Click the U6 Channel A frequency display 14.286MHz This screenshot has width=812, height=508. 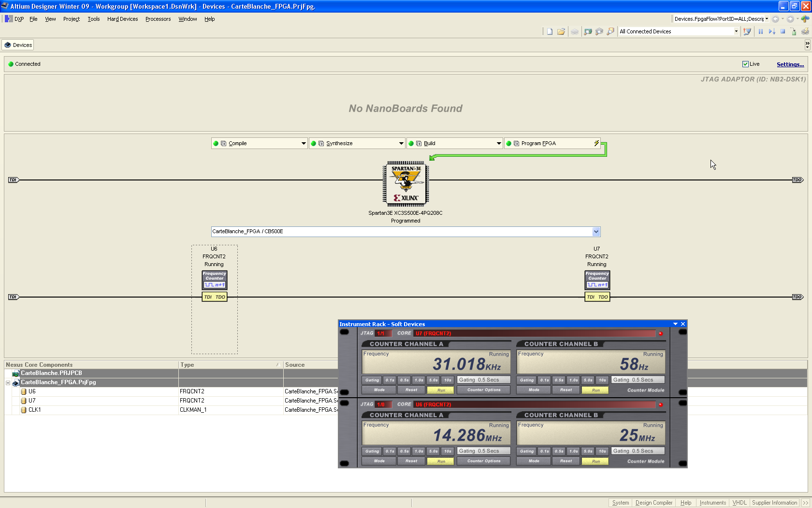click(x=436, y=433)
